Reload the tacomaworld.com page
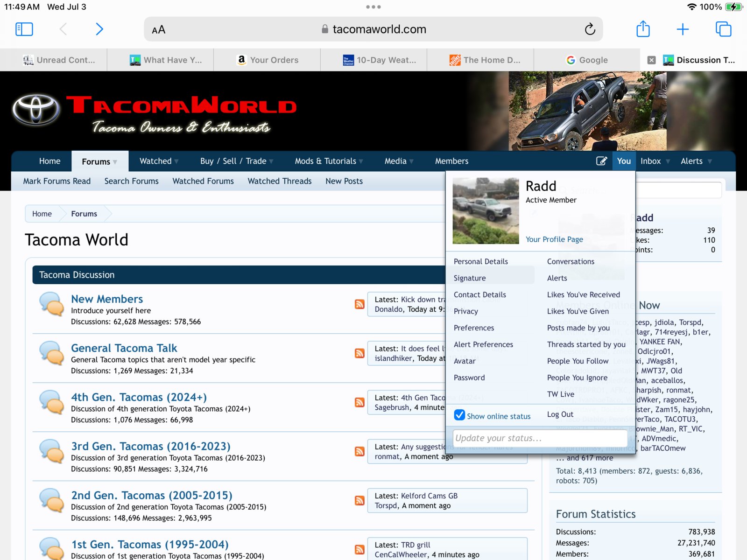The width and height of the screenshot is (747, 560). tap(590, 29)
